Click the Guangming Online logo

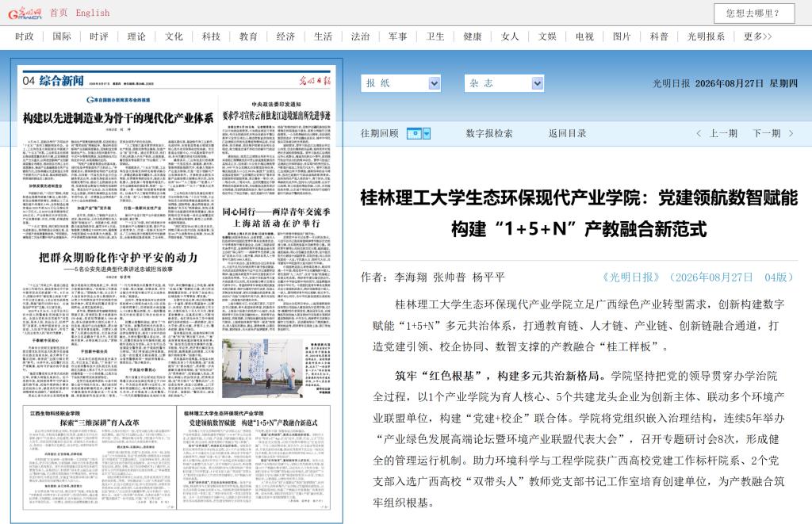tap(25, 13)
